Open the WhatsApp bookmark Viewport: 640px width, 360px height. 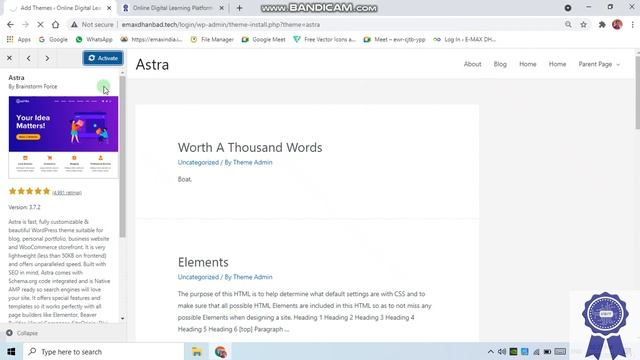tap(94, 39)
